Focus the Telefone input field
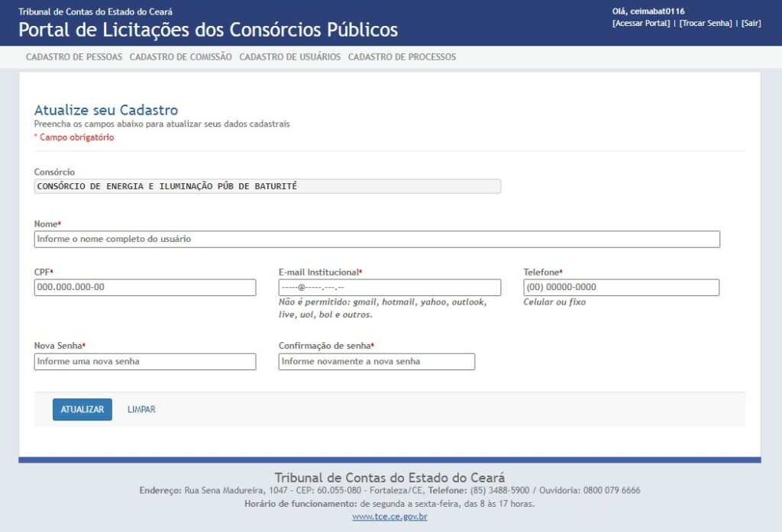Screen dimensions: 782x532 point(621,287)
